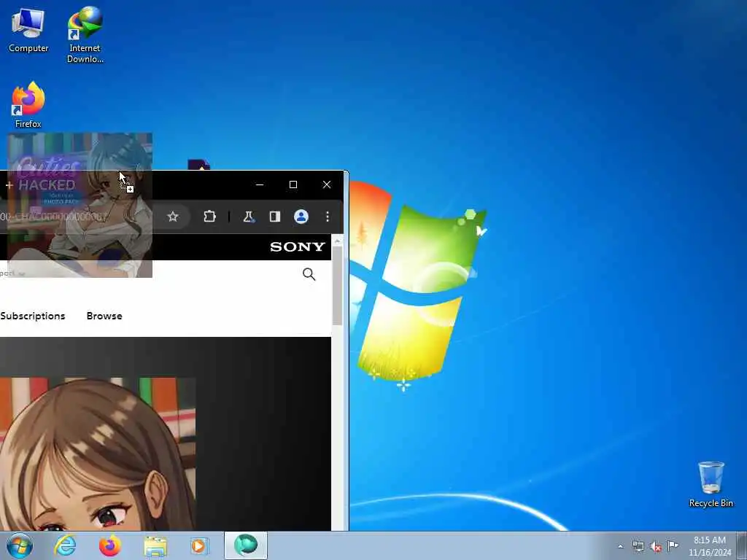Click the scrollbar up arrow
This screenshot has width=747, height=560.
coord(337,241)
